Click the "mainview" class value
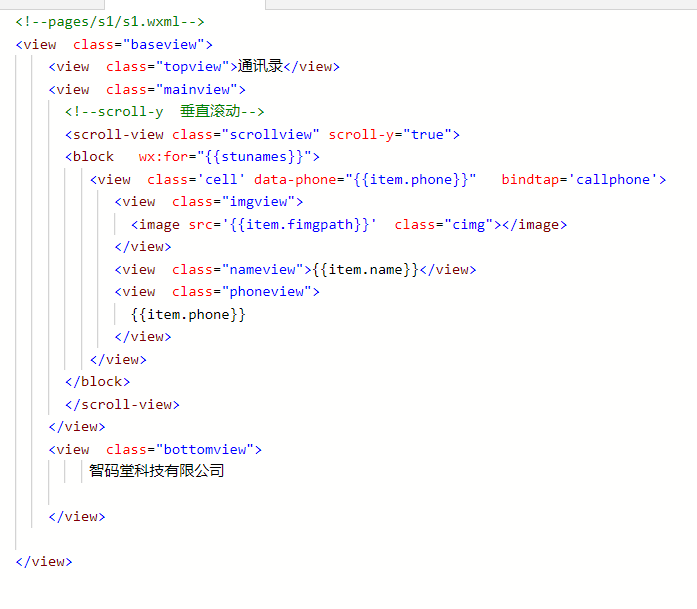 tap(196, 89)
